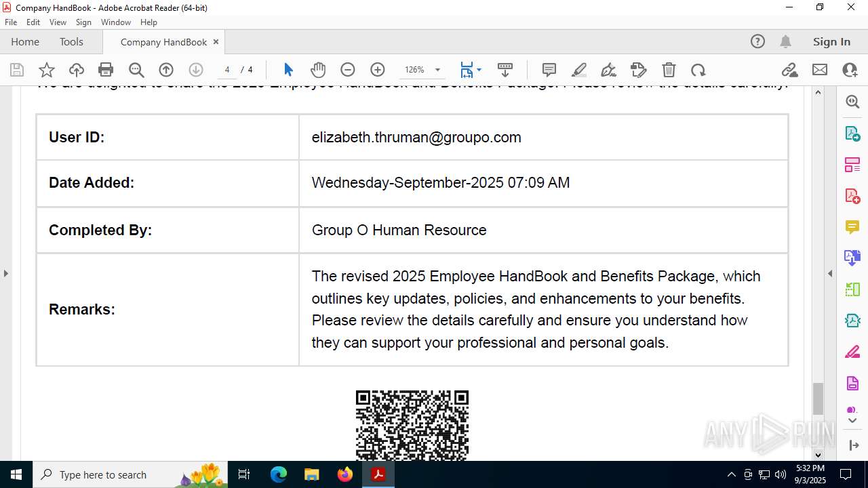Share a link to the file
This screenshot has height=488, width=868.
click(x=789, y=70)
